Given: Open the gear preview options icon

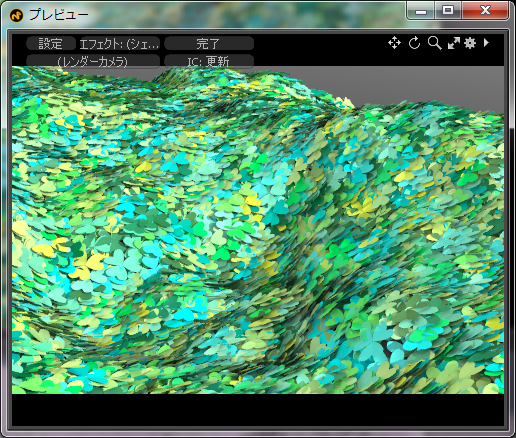Looking at the screenshot, I should [x=470, y=43].
